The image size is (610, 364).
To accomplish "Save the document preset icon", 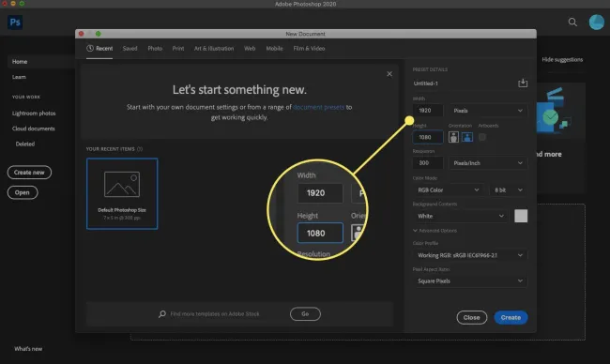I will point(523,83).
